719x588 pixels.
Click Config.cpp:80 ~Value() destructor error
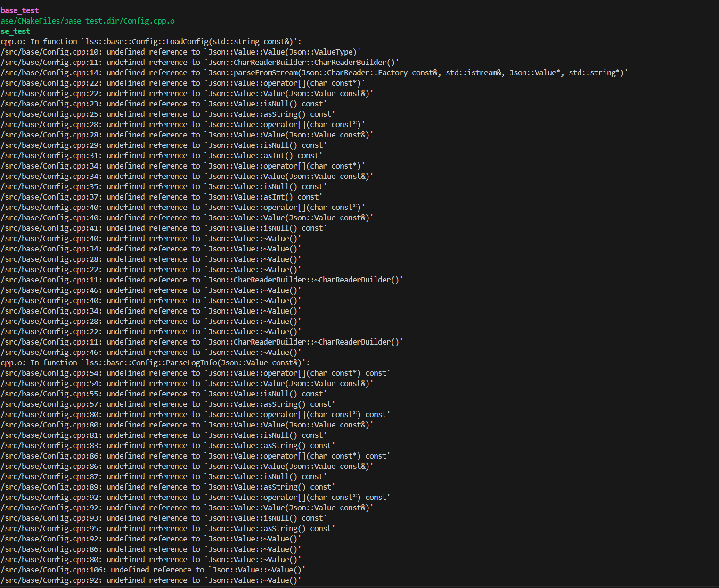[x=151, y=559]
